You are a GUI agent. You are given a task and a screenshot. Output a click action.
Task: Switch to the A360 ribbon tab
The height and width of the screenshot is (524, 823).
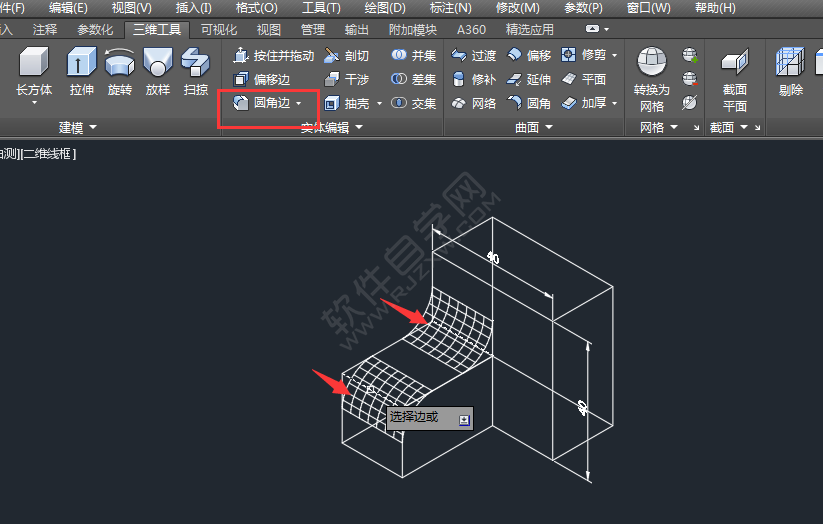[471, 29]
